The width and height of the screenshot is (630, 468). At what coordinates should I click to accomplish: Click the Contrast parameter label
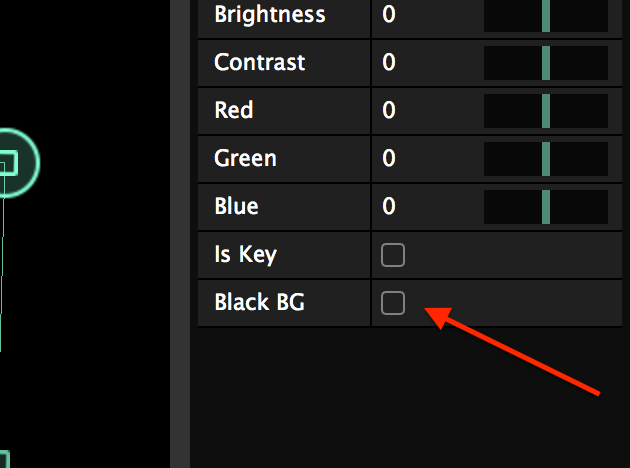tap(259, 62)
